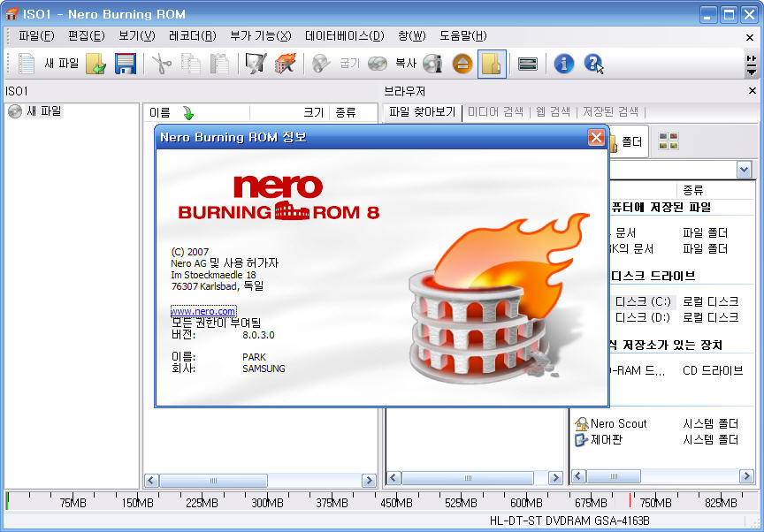Click the Copy disc (복사) icon

(377, 64)
